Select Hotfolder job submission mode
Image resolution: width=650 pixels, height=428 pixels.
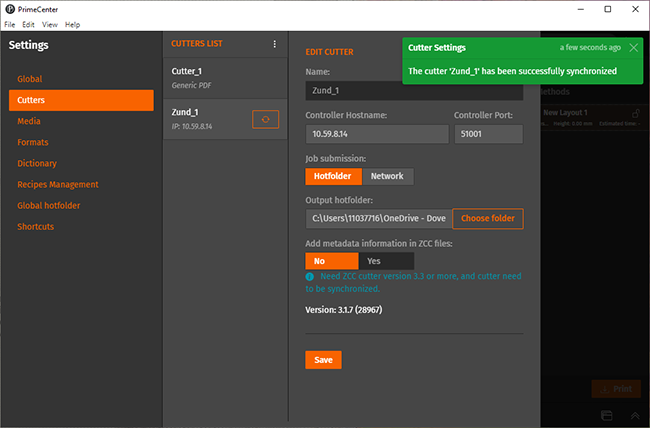(333, 176)
